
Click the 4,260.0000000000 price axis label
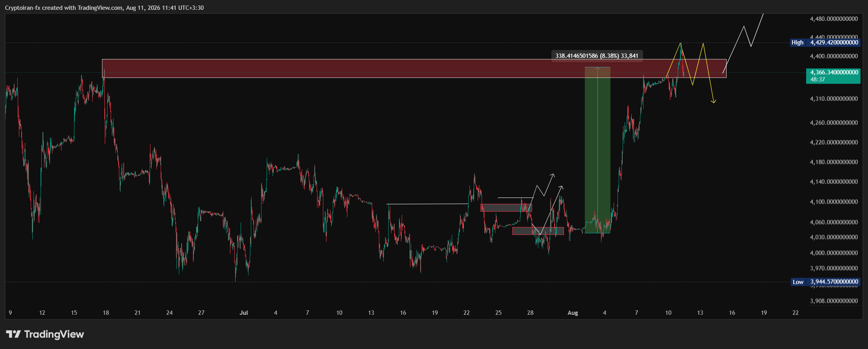pos(834,123)
